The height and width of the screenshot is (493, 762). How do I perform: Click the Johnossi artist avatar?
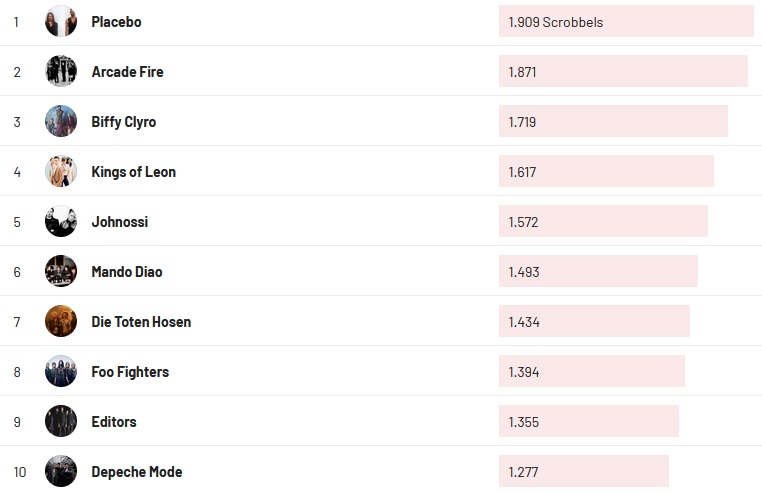(x=61, y=221)
